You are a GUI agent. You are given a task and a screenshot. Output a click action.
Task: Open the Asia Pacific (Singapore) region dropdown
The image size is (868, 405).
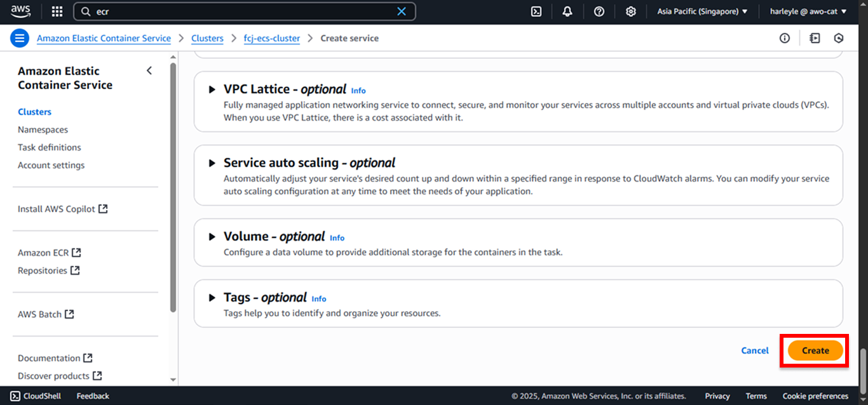coord(702,11)
